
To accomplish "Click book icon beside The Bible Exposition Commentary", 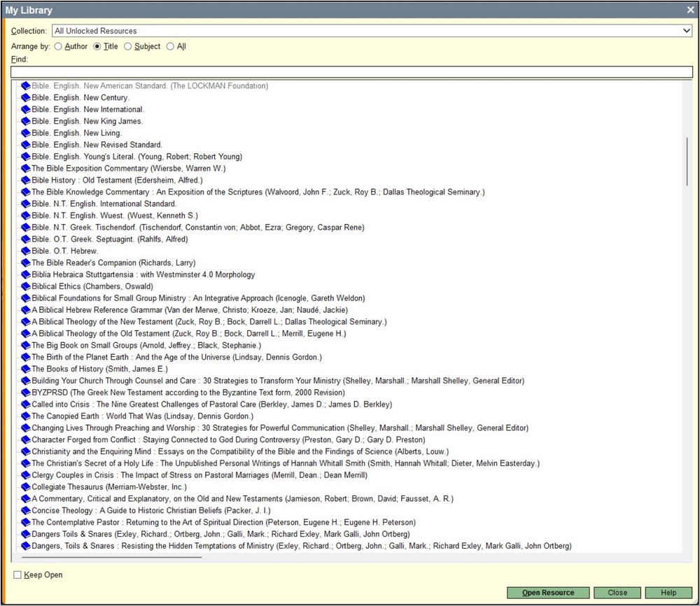I will pos(26,168).
